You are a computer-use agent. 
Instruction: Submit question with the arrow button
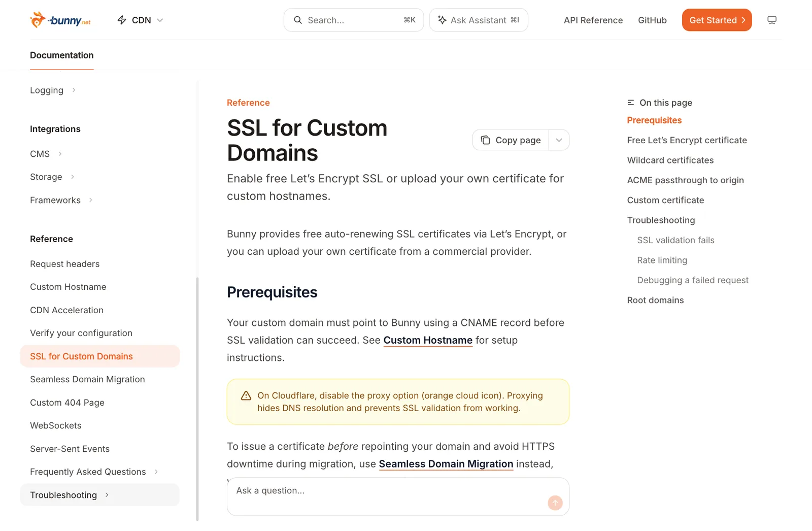pyautogui.click(x=555, y=503)
